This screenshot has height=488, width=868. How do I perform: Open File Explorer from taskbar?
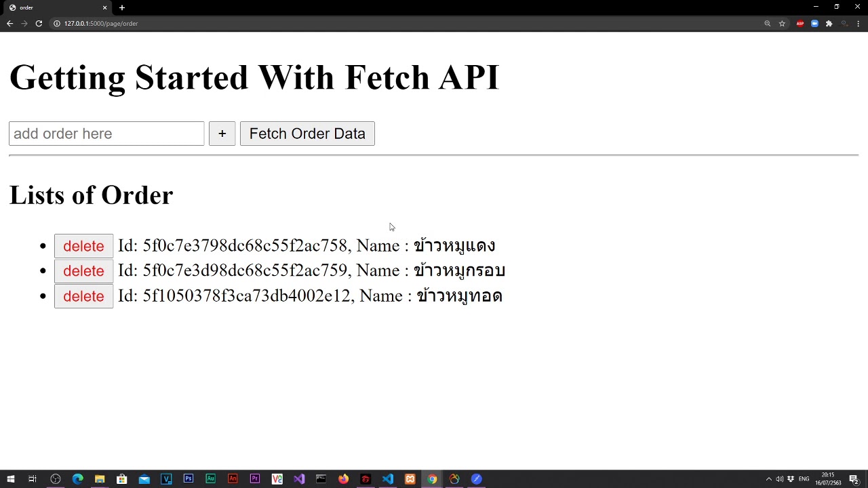coord(100,479)
